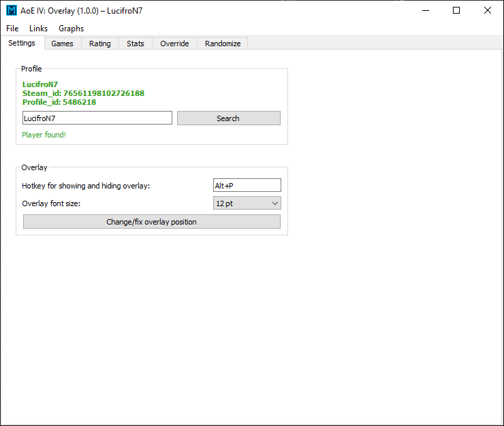Click the Search button
504x426 pixels.
[229, 118]
